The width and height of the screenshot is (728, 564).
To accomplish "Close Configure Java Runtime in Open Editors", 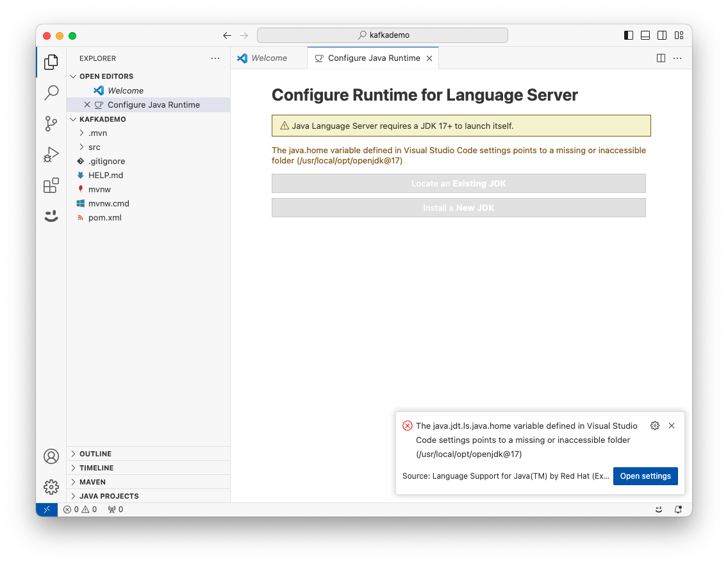I will [x=87, y=104].
